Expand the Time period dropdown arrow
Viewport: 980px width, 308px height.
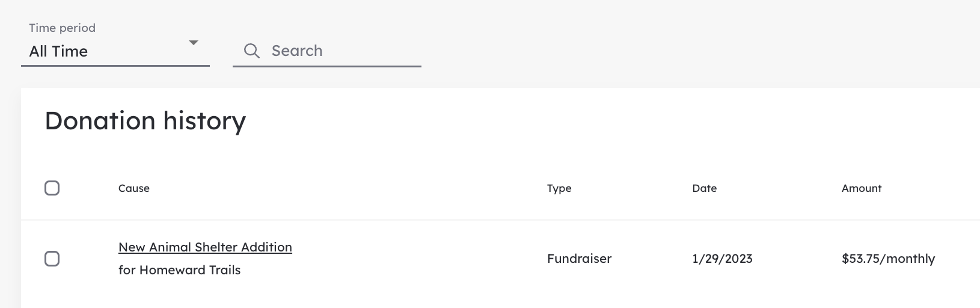click(194, 43)
